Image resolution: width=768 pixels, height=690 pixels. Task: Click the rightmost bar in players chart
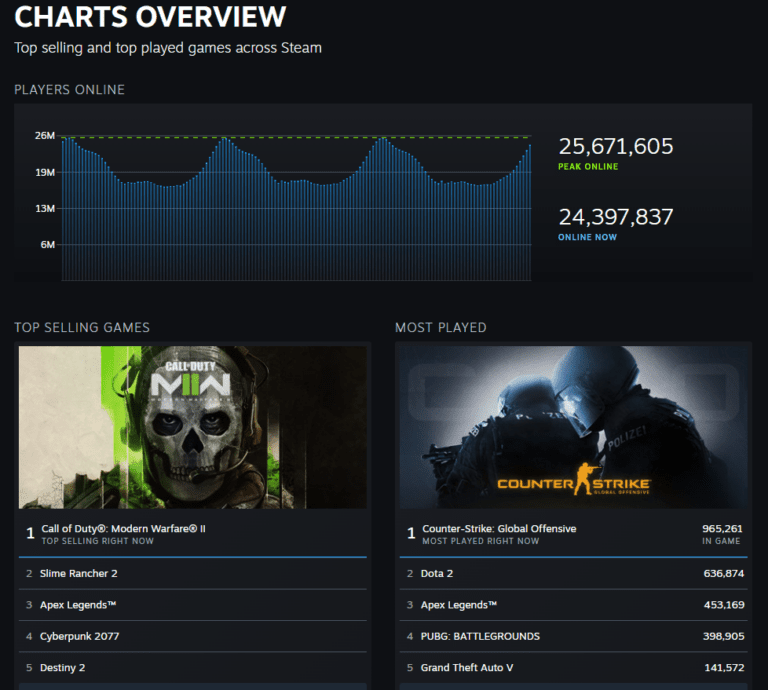tap(529, 213)
